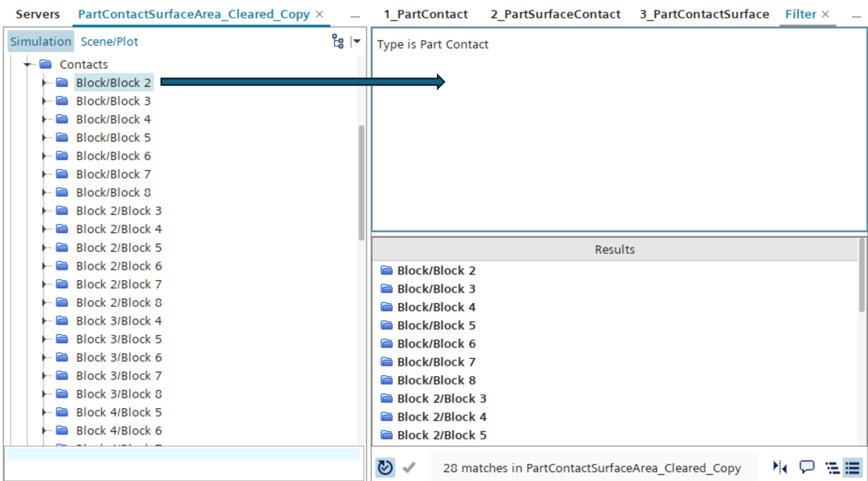Click folder icon of Block 2/Block 3 in tree
Viewport: 868px width, 481px height.
click(x=62, y=210)
